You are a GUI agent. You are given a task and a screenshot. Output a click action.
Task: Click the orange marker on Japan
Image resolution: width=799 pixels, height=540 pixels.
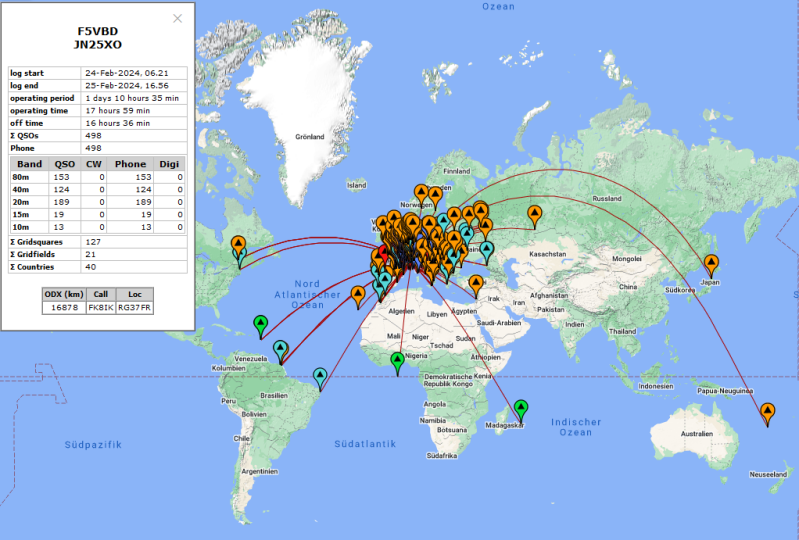711,265
